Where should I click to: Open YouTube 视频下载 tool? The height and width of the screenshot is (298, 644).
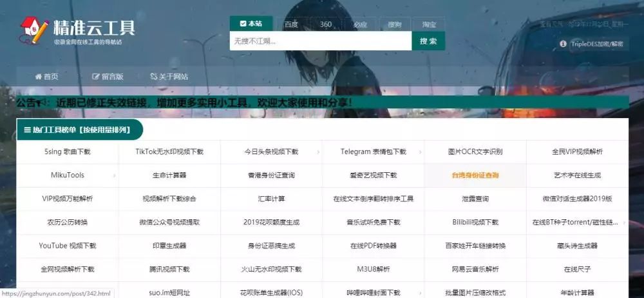click(x=68, y=246)
